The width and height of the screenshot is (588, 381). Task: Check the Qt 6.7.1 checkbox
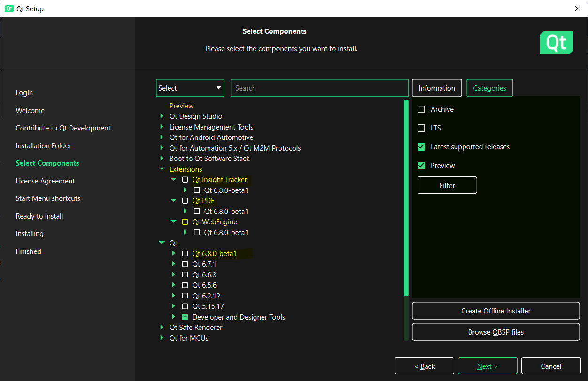click(185, 264)
